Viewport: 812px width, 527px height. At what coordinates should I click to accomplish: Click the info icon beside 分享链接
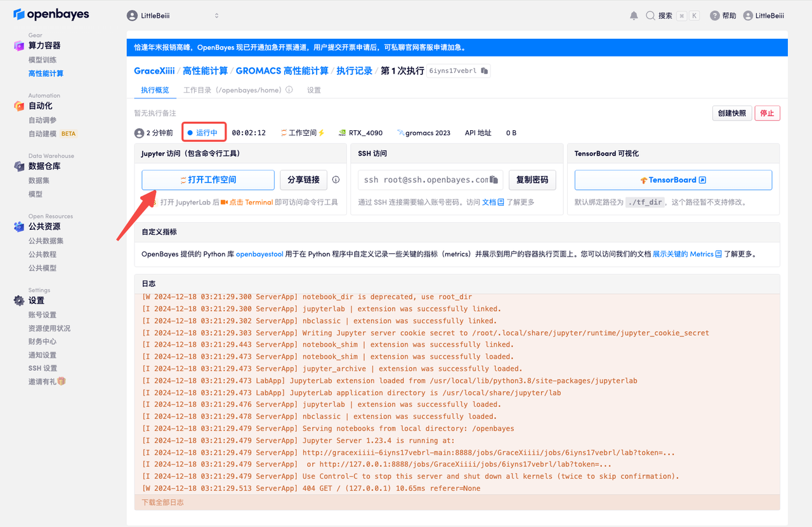pyautogui.click(x=336, y=180)
